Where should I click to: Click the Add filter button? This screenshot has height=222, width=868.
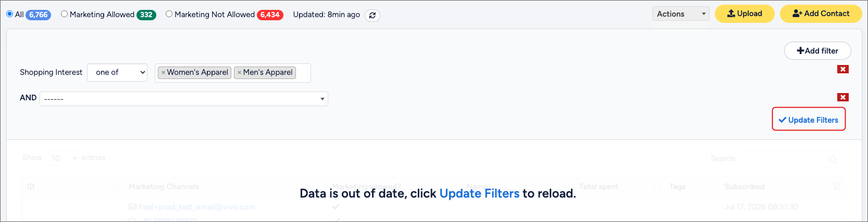[x=817, y=51]
